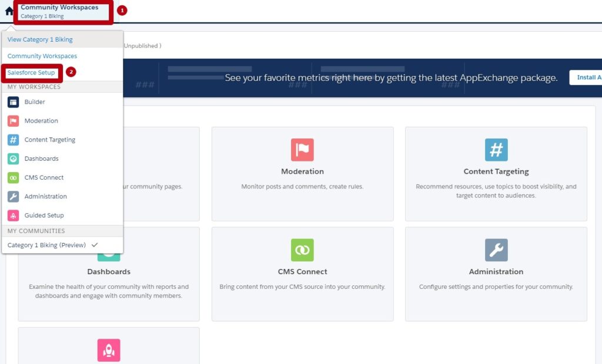
Task: Select the Moderation flag icon in the dropdown menu
Action: 13,121
